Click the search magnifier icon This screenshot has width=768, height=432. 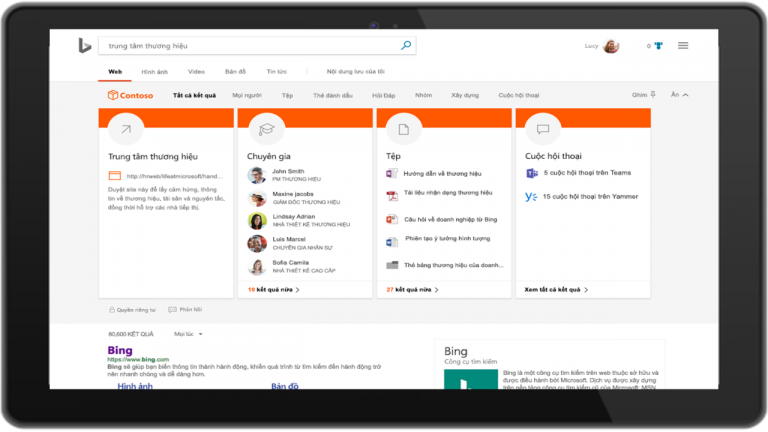pyautogui.click(x=406, y=46)
